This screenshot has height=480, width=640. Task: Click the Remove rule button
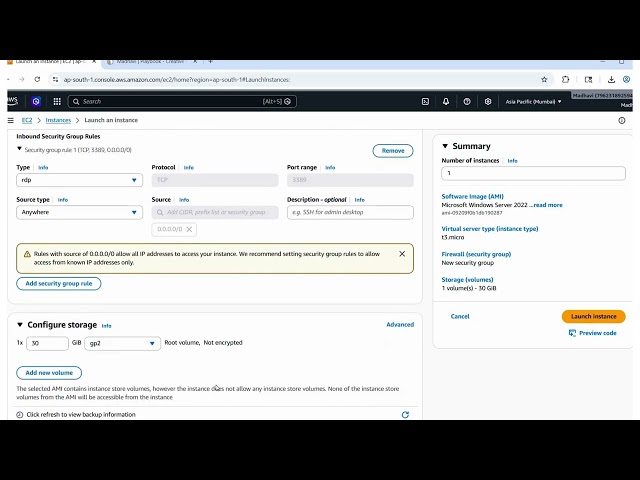coord(393,151)
